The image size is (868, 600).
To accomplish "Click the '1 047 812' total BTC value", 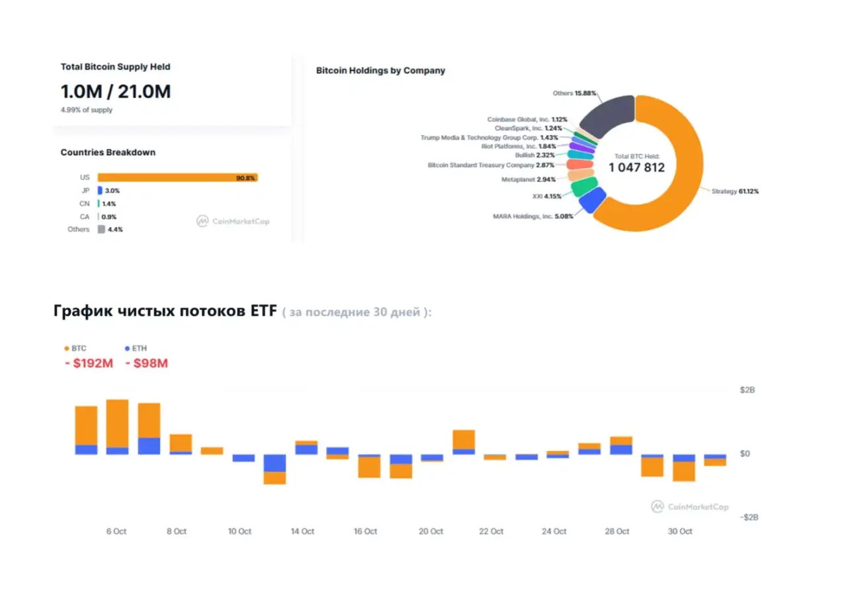I will (636, 168).
